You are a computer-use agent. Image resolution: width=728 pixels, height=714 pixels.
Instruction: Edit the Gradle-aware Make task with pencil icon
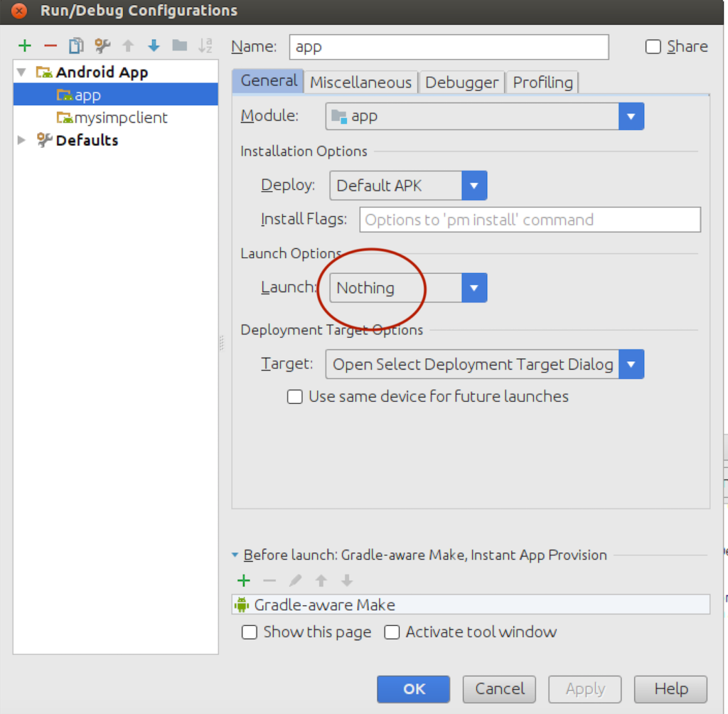coord(295,580)
